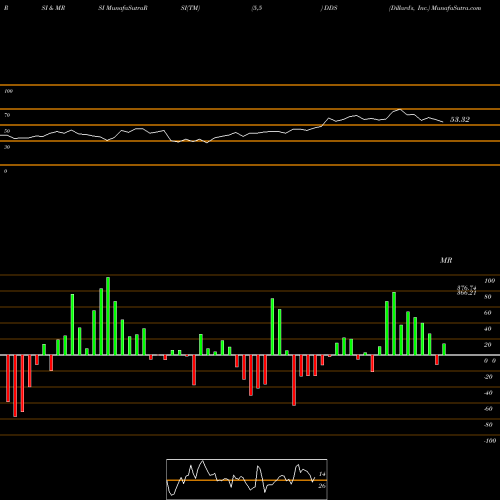Click the 876.74 value near MR axis
500x500 pixels.
(x=466, y=288)
